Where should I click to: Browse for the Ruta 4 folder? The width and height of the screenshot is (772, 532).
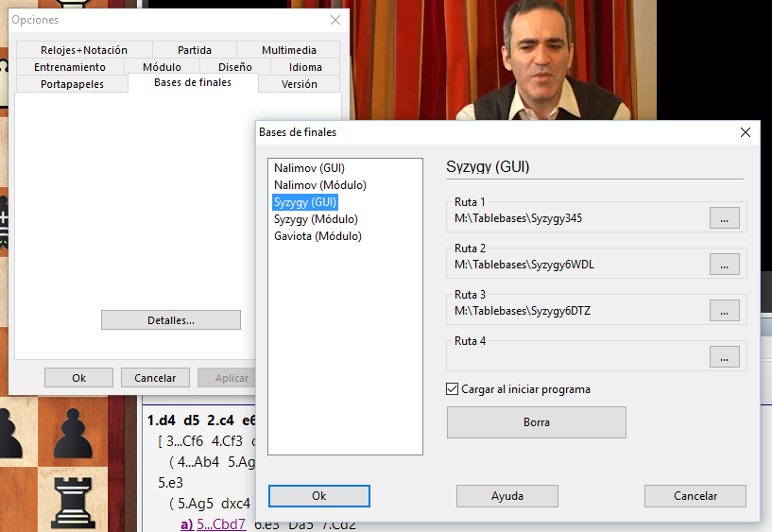tap(724, 357)
